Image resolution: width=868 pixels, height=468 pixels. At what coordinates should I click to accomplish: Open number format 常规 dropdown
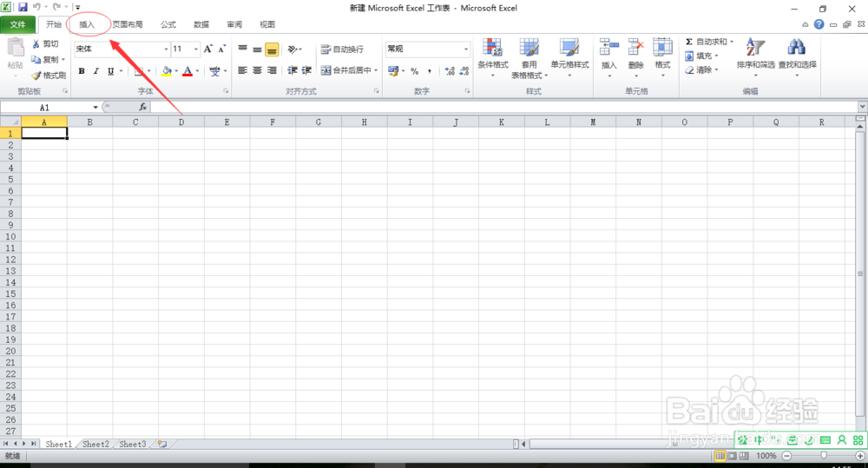pyautogui.click(x=465, y=49)
